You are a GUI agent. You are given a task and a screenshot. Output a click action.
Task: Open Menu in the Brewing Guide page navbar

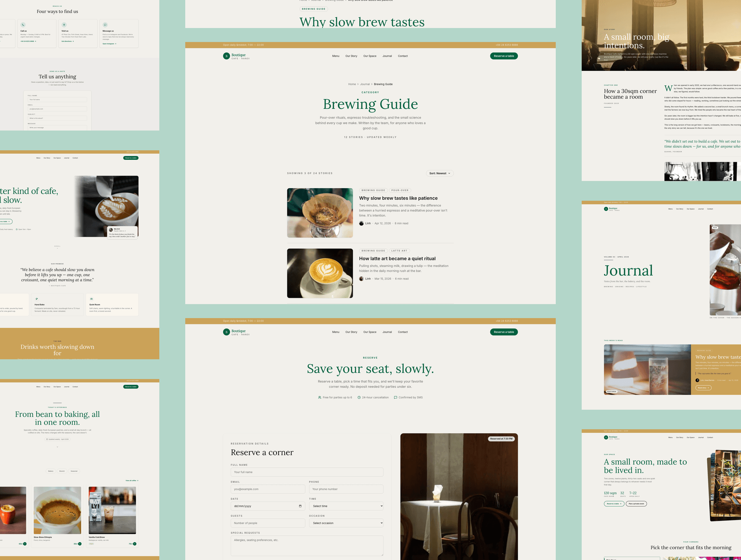(x=336, y=56)
